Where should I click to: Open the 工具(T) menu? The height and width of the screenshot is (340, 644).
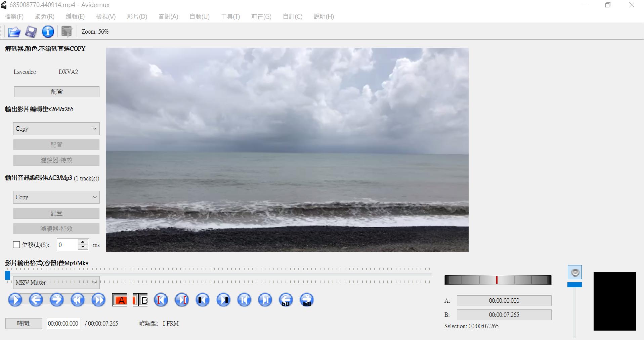coord(230,16)
